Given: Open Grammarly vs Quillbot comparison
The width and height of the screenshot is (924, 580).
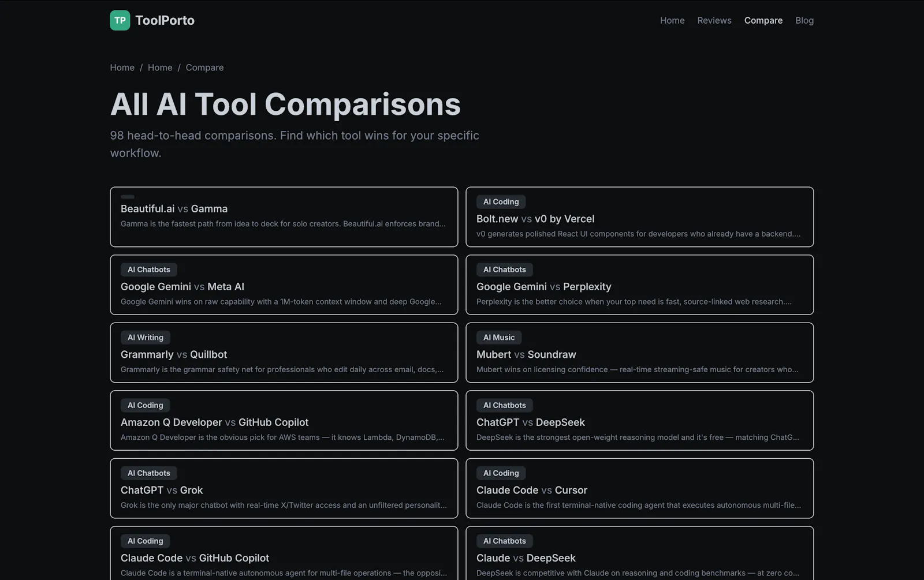Looking at the screenshot, I should click(284, 353).
